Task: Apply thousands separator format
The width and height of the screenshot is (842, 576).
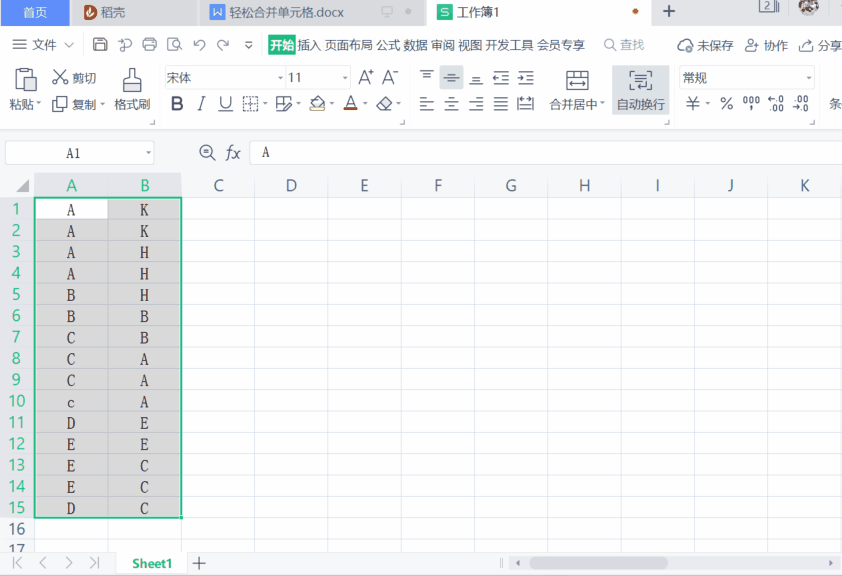Action: [x=751, y=103]
